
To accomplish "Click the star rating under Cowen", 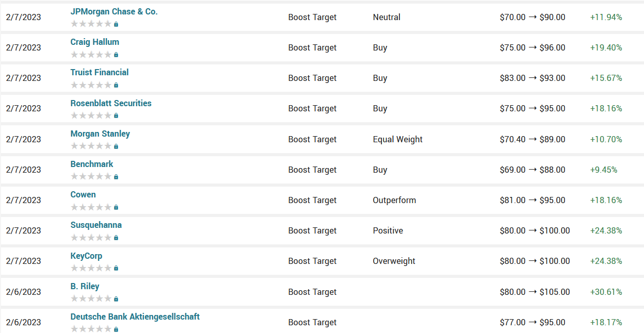I will 91,207.
